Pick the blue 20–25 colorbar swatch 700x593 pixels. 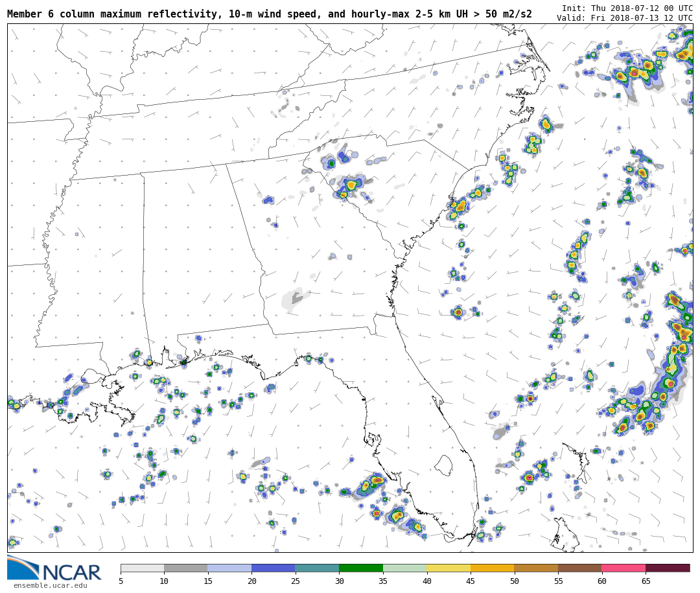tap(274, 568)
